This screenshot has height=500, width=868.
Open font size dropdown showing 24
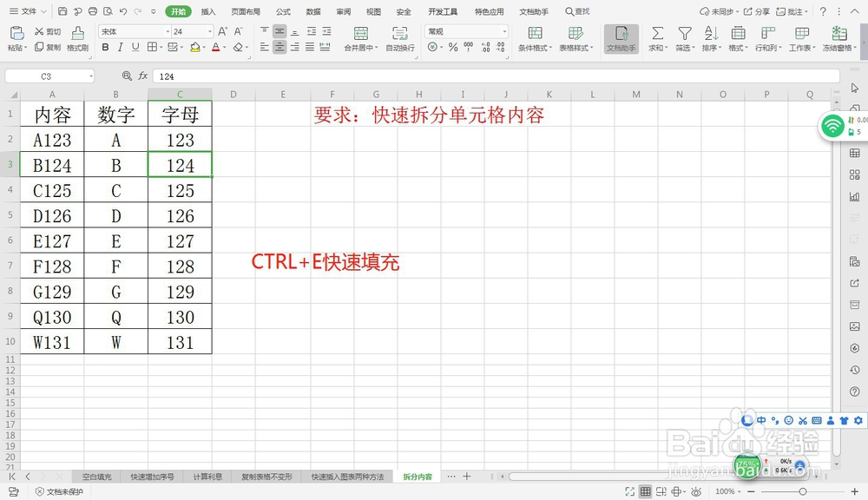210,31
